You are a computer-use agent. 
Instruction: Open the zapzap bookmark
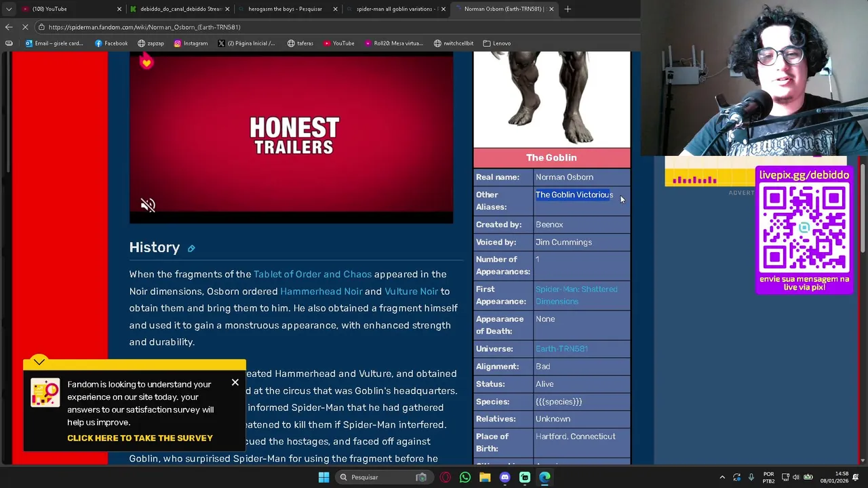pos(151,43)
